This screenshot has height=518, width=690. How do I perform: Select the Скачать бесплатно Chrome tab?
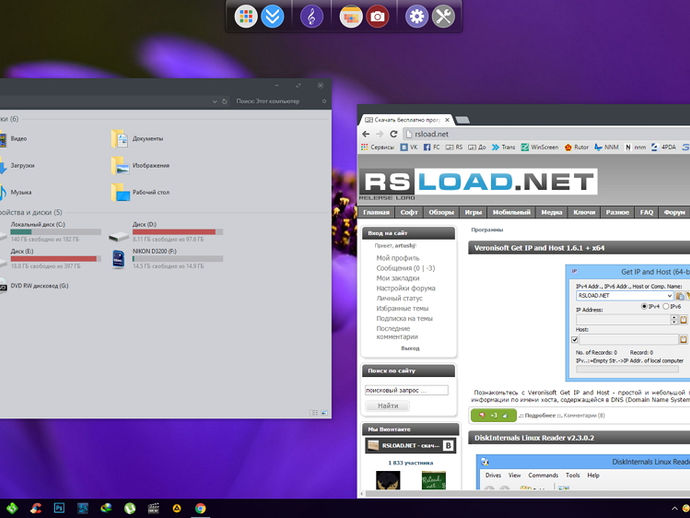tap(407, 120)
